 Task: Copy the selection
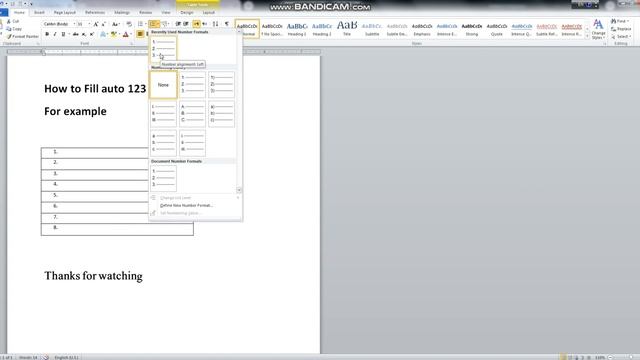pyautogui.click(x=14, y=29)
